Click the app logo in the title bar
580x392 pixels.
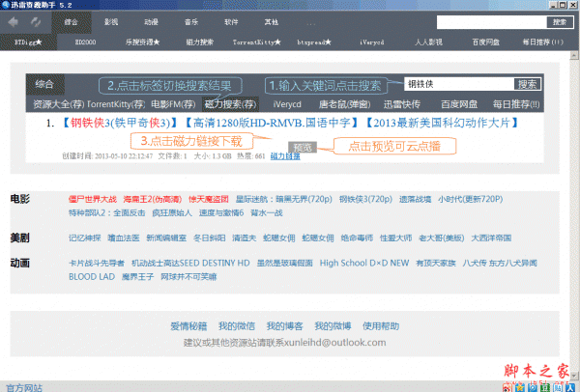[x=6, y=5]
